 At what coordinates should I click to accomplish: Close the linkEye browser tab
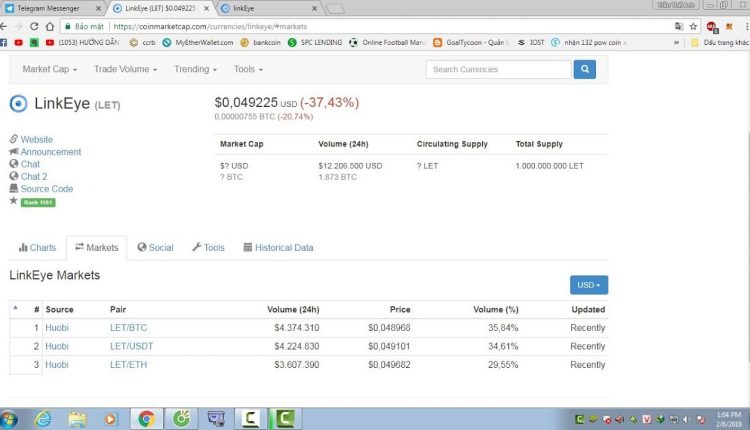tap(314, 9)
